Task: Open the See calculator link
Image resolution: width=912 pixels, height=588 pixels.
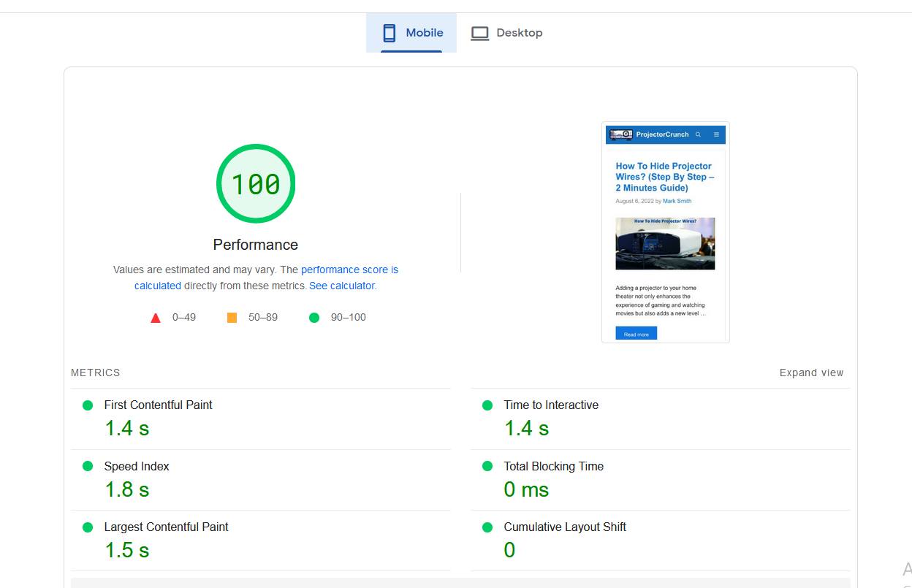Action: [x=342, y=286]
